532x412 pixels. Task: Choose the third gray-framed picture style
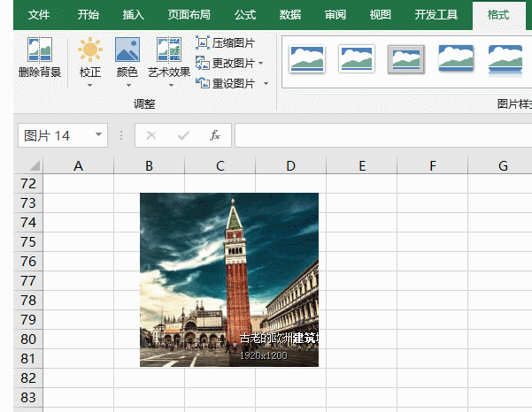click(x=406, y=59)
